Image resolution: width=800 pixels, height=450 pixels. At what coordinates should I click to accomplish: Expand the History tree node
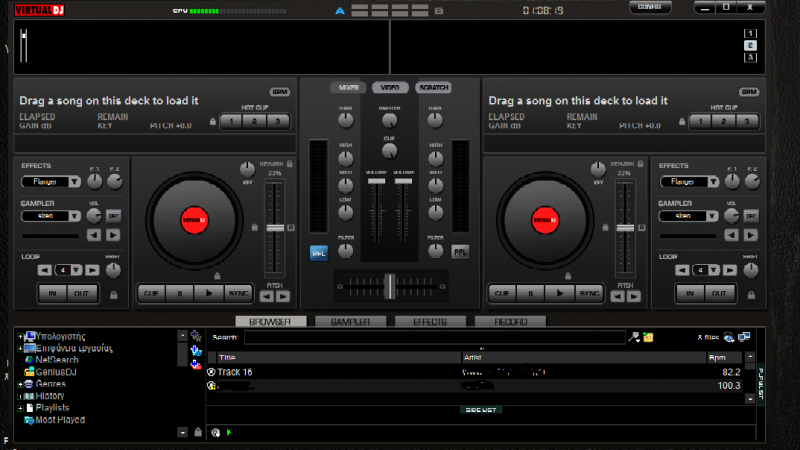(x=20, y=396)
